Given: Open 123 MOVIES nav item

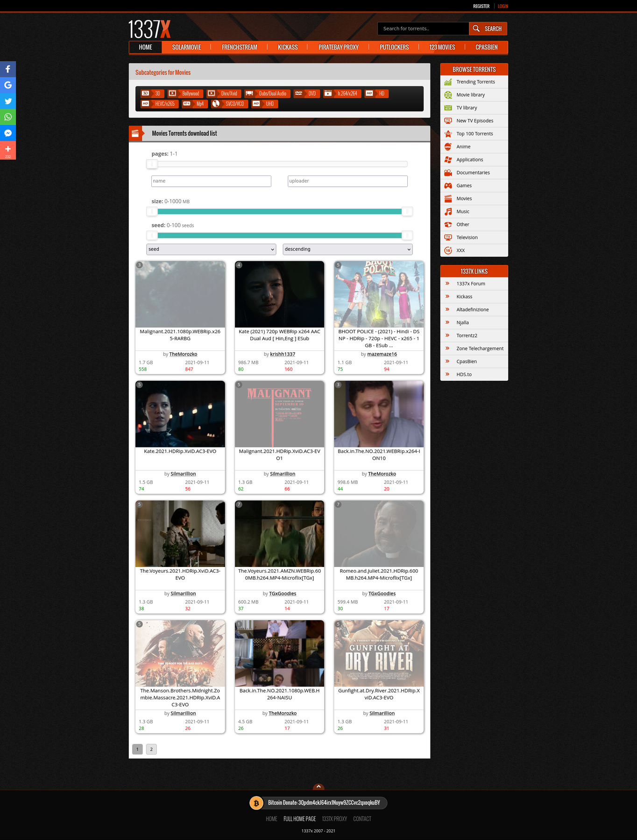Looking at the screenshot, I should [442, 47].
